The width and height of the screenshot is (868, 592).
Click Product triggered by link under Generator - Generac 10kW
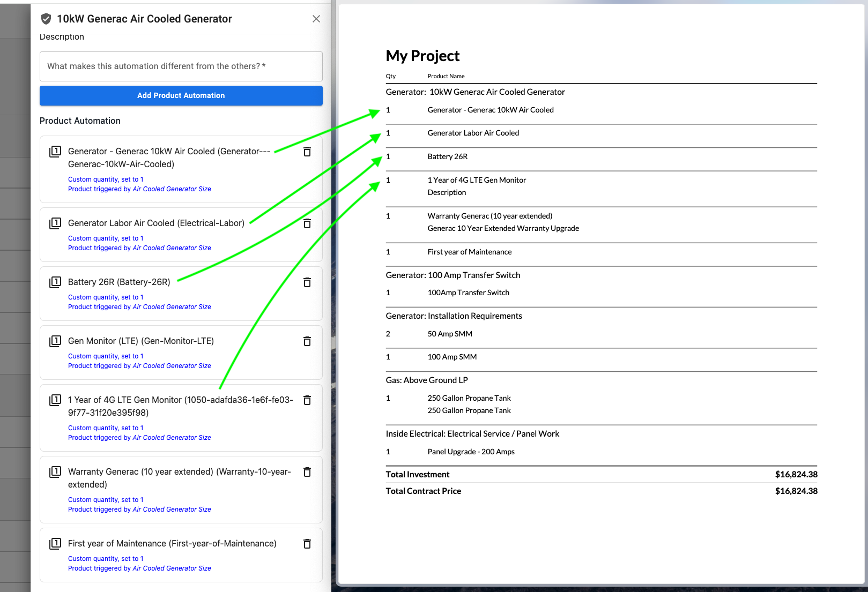point(139,189)
